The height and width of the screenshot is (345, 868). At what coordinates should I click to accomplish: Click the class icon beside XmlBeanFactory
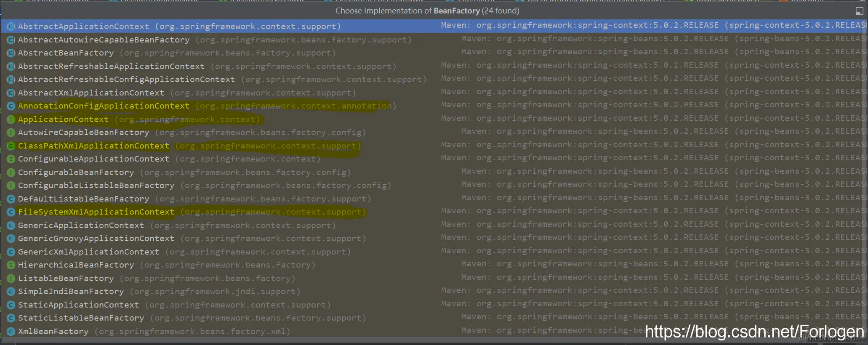point(11,332)
